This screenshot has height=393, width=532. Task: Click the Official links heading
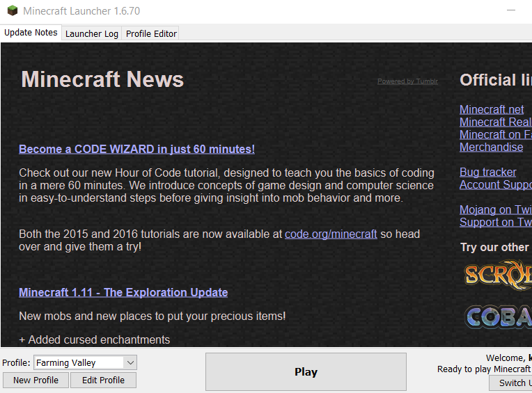[496, 80]
